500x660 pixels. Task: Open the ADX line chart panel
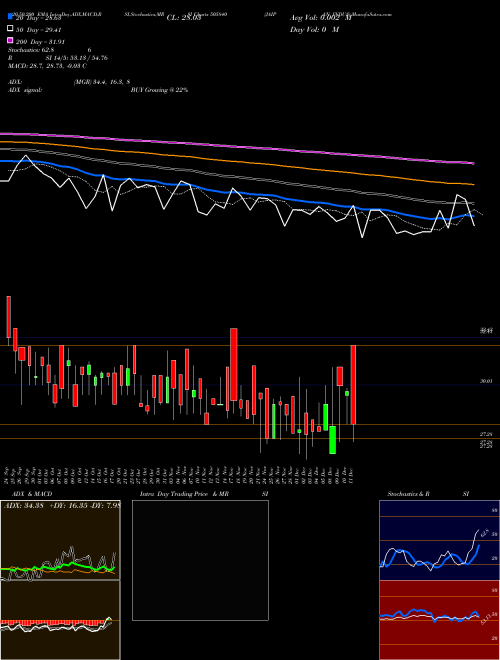tap(60, 540)
